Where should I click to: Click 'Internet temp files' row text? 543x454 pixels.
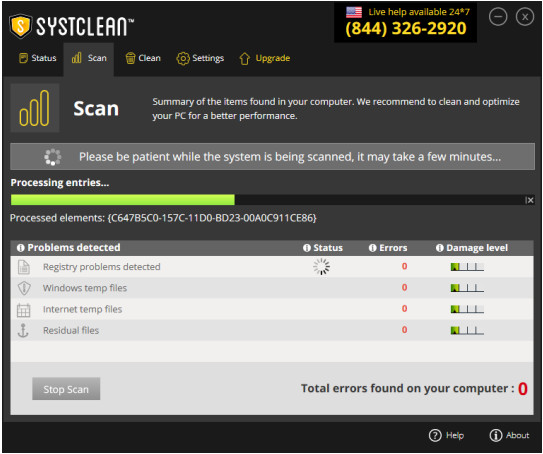click(x=82, y=309)
